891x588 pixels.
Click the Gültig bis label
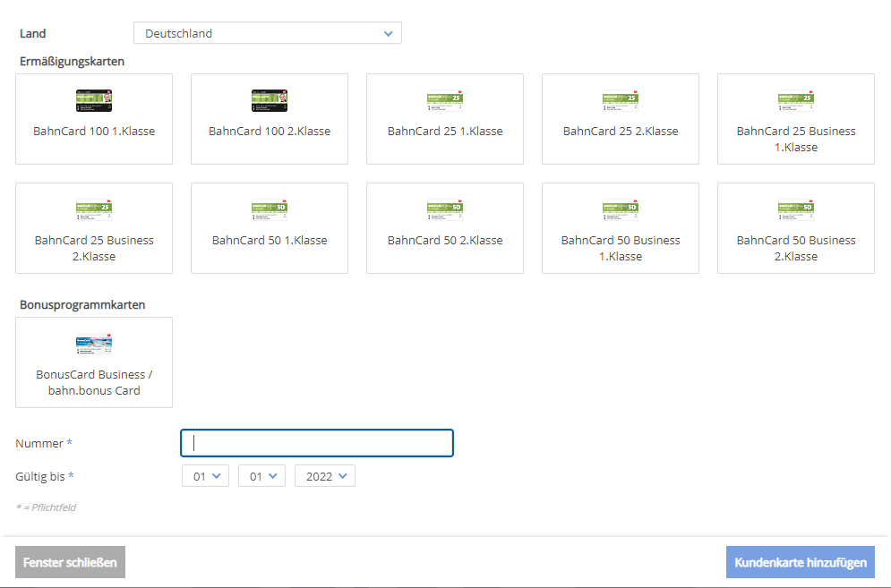[x=45, y=477]
